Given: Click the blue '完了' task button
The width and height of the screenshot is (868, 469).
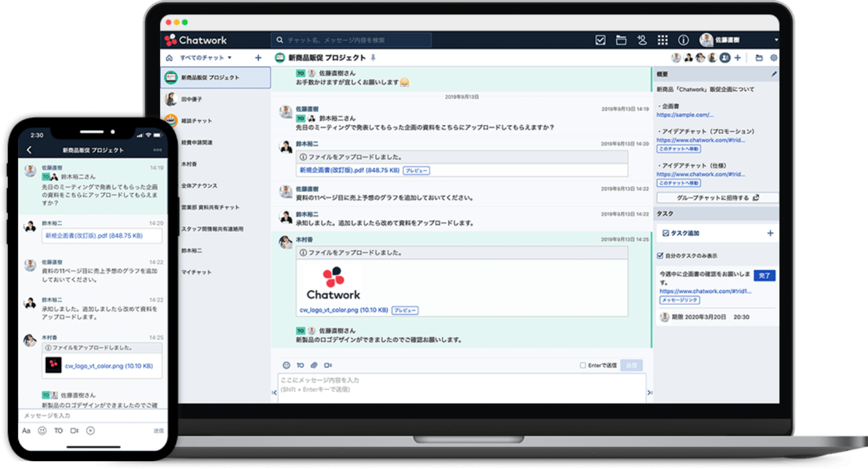Looking at the screenshot, I should tap(764, 276).
